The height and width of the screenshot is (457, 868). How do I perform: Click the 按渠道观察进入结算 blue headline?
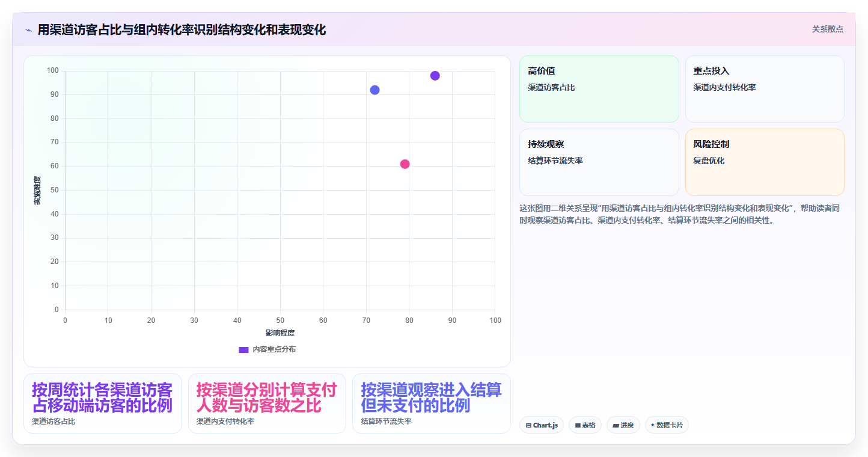(x=431, y=397)
